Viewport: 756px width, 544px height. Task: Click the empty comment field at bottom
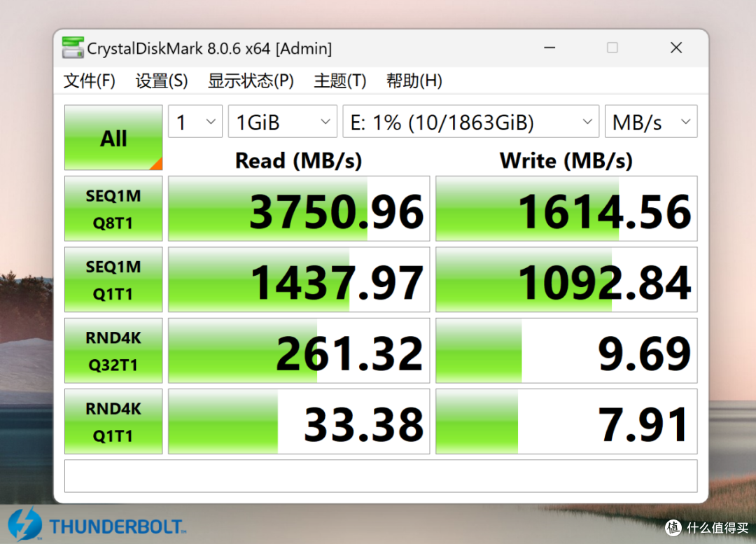click(381, 476)
